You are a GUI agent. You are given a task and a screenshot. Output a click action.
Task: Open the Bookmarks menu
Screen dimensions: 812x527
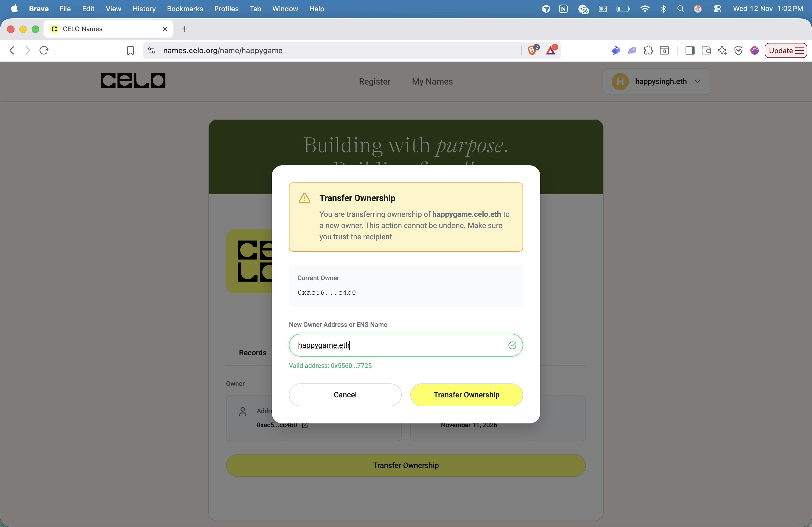pyautogui.click(x=185, y=9)
